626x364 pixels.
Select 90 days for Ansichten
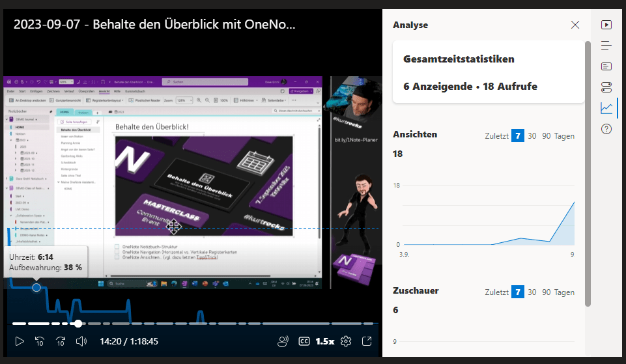pyautogui.click(x=546, y=135)
